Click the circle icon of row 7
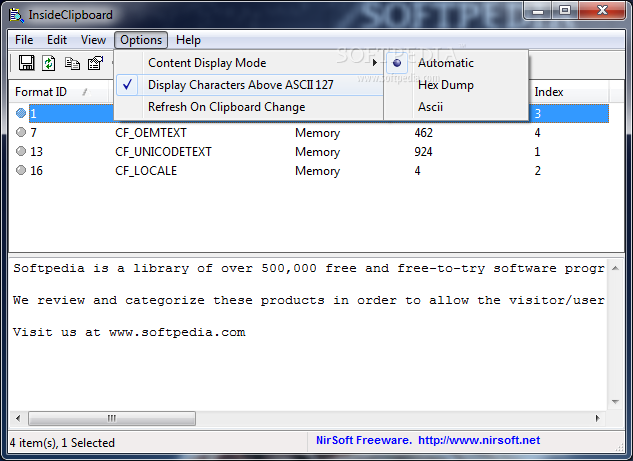The height and width of the screenshot is (461, 633). pos(21,132)
